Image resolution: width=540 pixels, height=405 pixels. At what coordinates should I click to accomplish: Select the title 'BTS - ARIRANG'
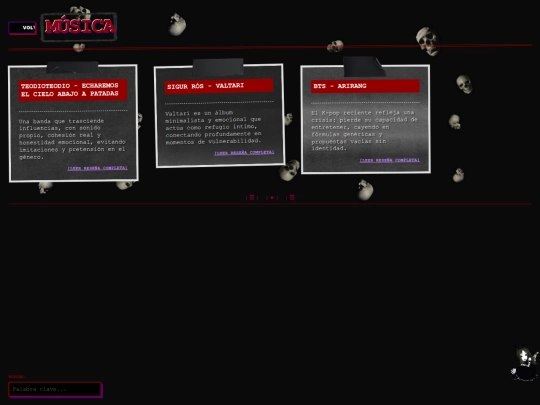(365, 86)
